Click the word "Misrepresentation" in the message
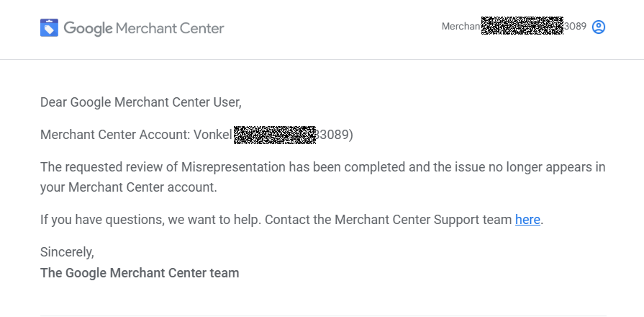The height and width of the screenshot is (317, 644). click(233, 167)
